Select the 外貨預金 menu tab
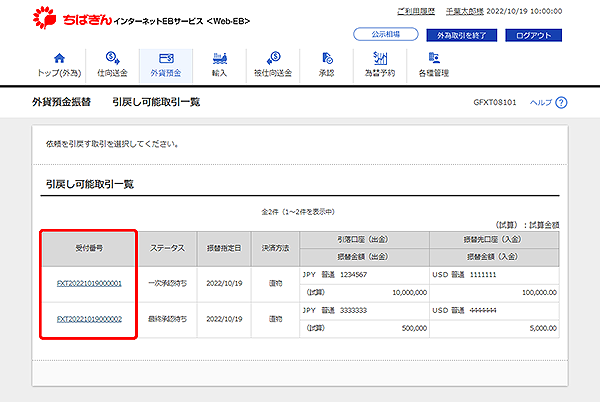This screenshot has height=402, width=600. coord(166,66)
